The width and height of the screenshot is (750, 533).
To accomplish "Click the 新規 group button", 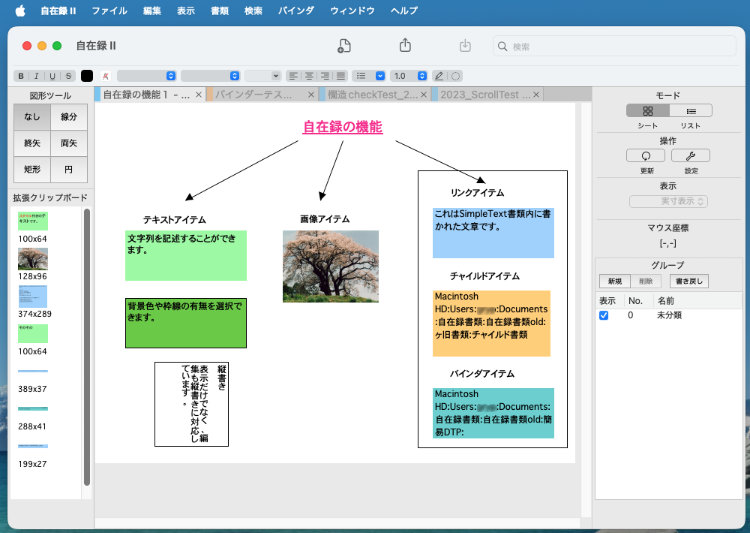I will tap(613, 281).
